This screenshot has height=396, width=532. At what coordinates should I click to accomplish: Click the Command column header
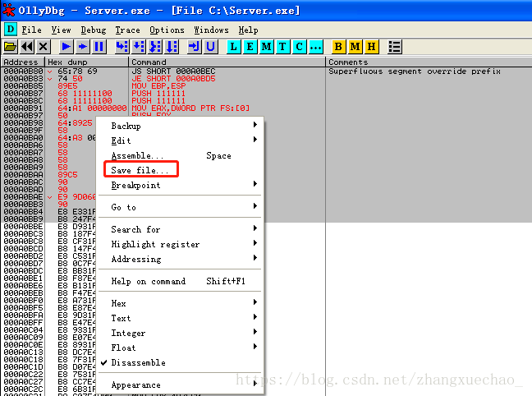[227, 62]
